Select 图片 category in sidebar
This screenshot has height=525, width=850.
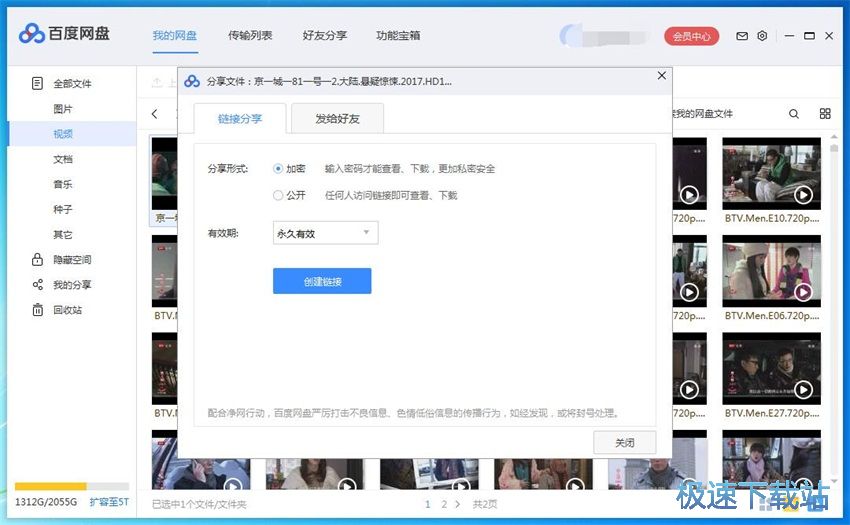63,109
